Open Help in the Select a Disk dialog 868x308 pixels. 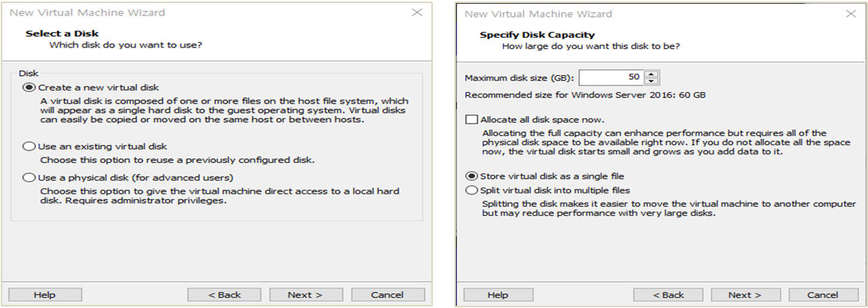[x=45, y=295]
